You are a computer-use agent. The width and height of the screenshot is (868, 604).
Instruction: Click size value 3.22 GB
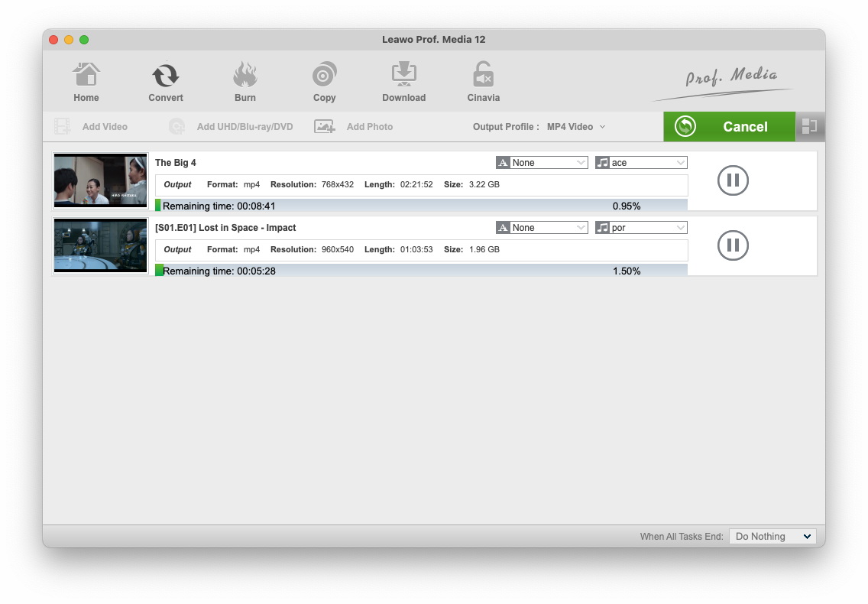(x=484, y=184)
